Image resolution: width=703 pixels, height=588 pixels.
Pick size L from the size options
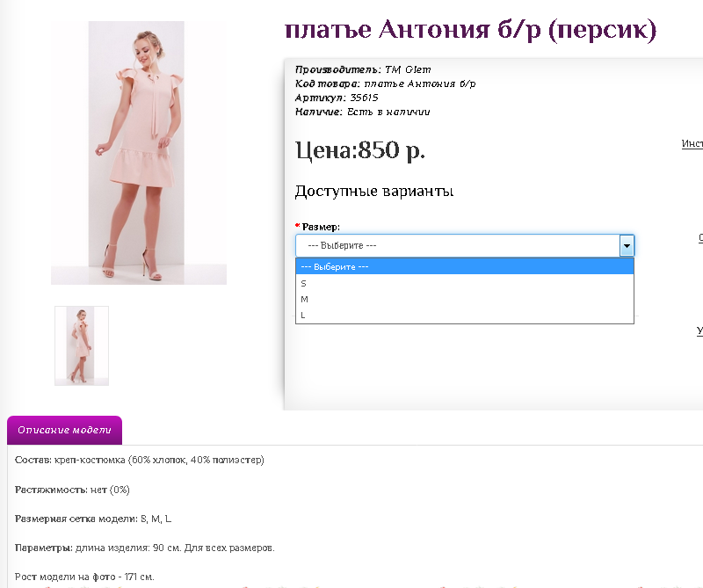pyautogui.click(x=465, y=315)
